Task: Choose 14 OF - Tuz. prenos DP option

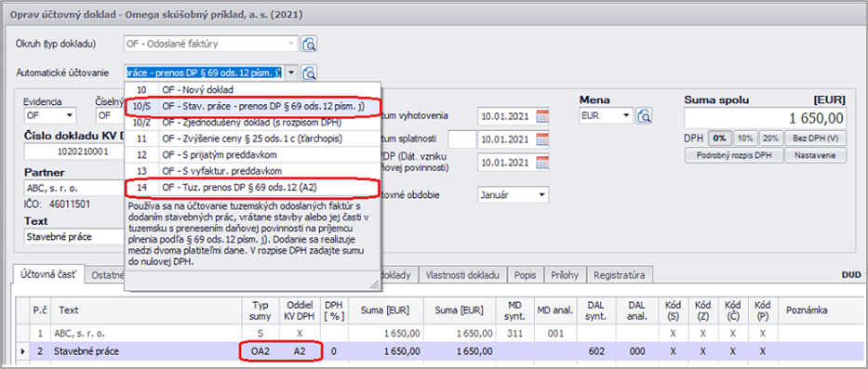Action: [252, 188]
